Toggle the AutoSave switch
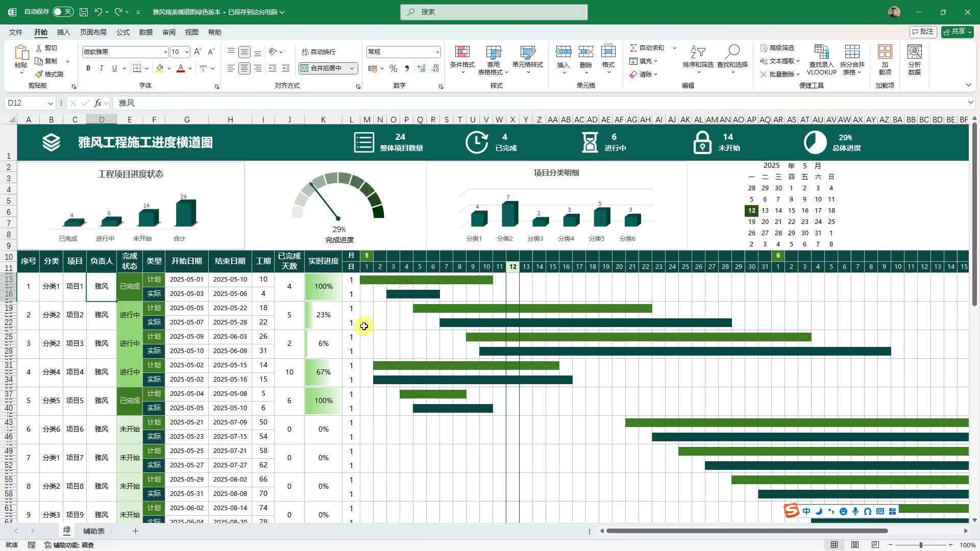 [63, 12]
